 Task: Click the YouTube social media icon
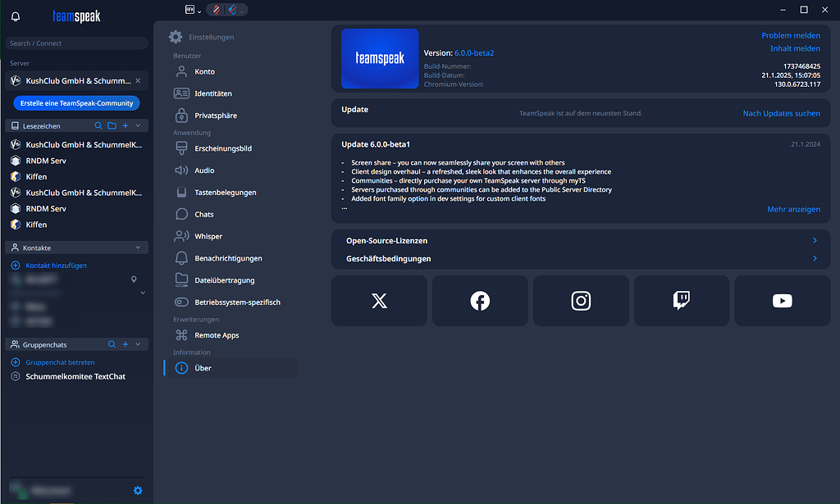(782, 300)
